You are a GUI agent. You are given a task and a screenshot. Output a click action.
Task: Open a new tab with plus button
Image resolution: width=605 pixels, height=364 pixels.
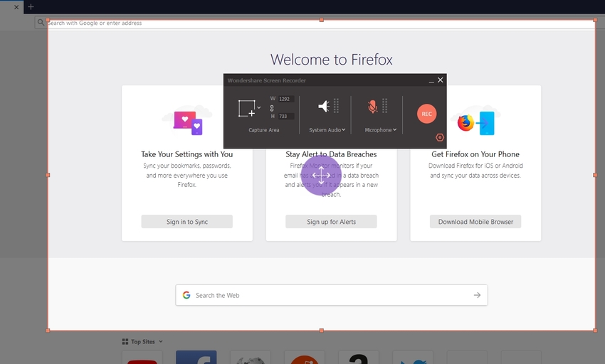[x=31, y=6]
